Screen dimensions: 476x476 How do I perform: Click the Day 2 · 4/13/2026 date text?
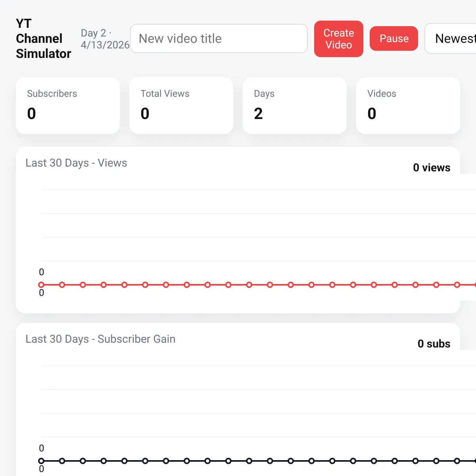(x=105, y=39)
